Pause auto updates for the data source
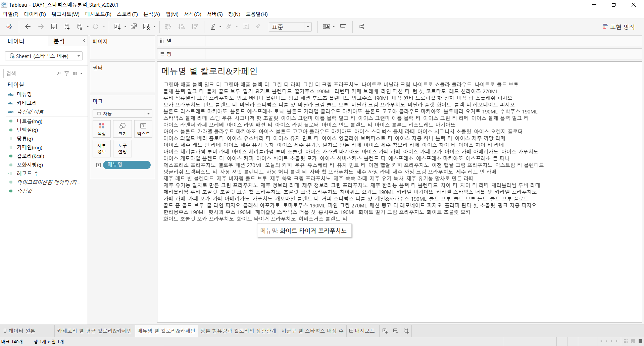Viewport: 644px width, 346px height. pyautogui.click(x=80, y=27)
